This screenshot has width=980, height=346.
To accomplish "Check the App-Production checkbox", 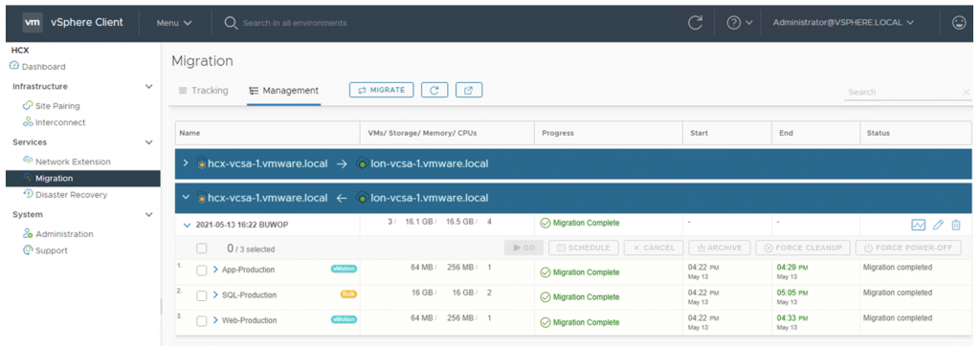I will point(202,270).
